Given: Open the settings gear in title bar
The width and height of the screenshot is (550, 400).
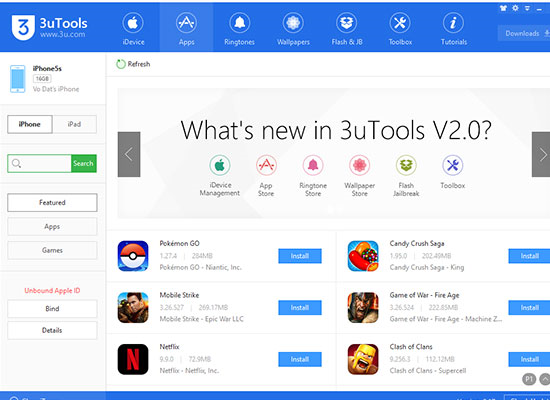Looking at the screenshot, I should 515,8.
